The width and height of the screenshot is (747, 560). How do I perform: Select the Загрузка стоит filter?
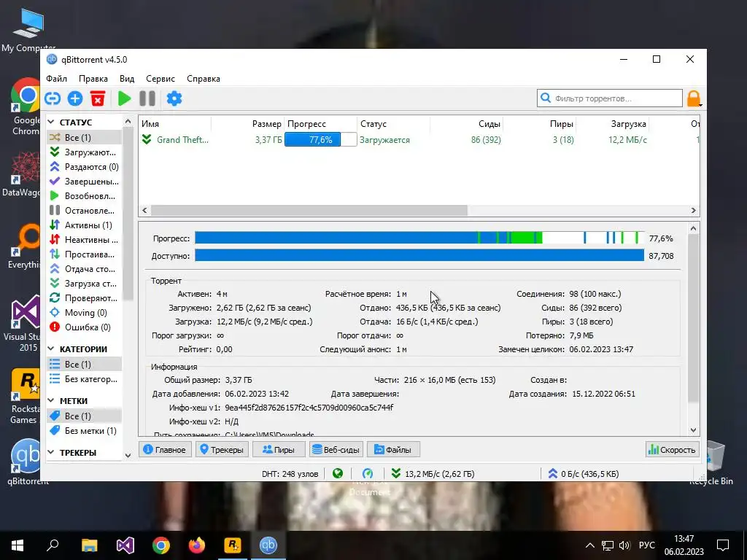coord(85,284)
